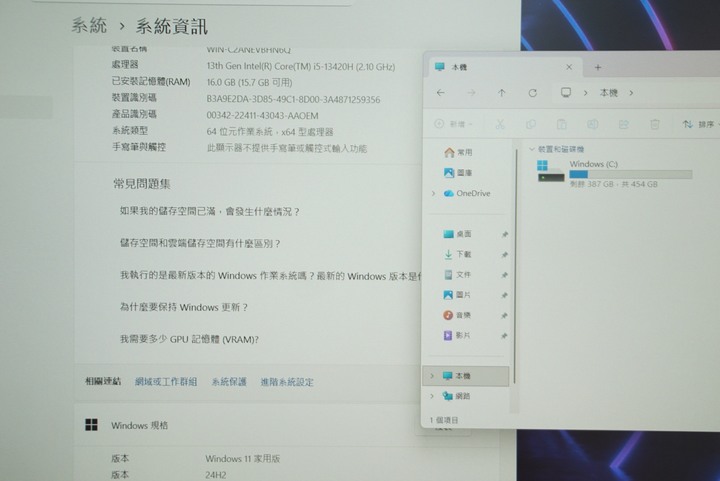
Task: Collapse the 裝置和磁碟機 group
Action: tap(532, 149)
